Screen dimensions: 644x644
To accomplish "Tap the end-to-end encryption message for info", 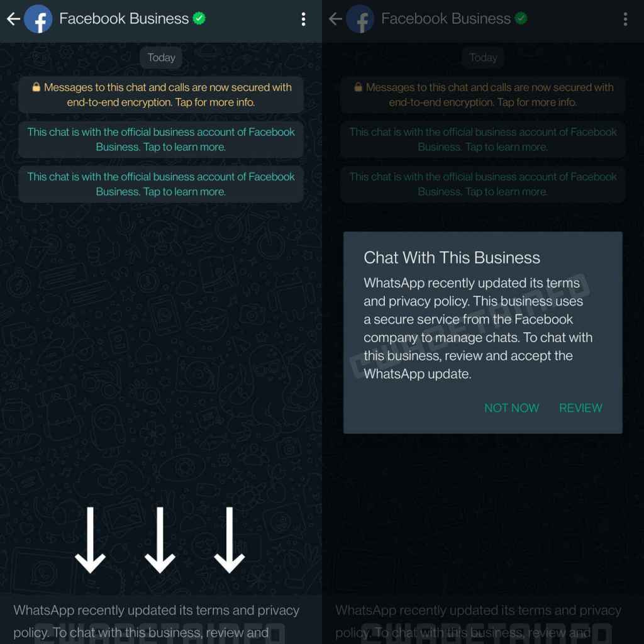I will click(x=161, y=94).
